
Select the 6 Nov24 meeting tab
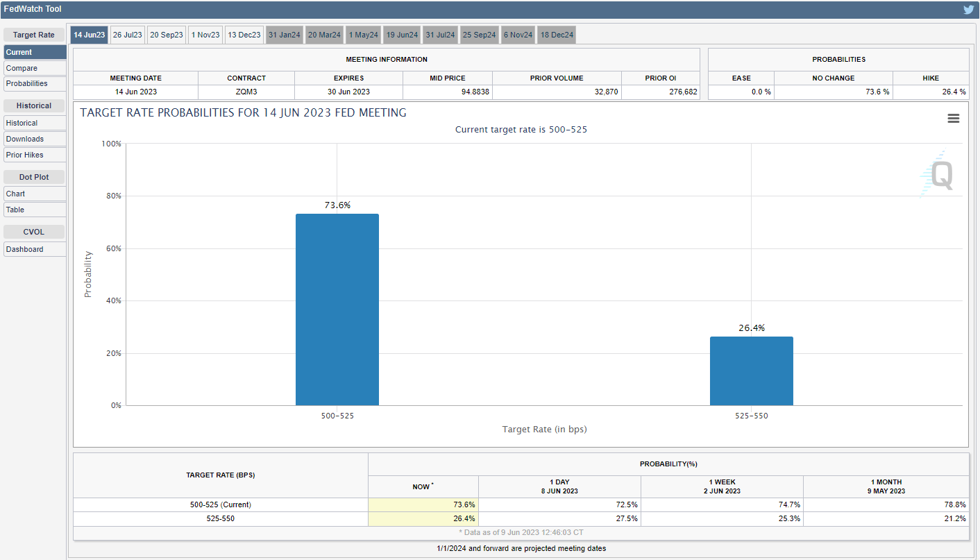pos(518,35)
